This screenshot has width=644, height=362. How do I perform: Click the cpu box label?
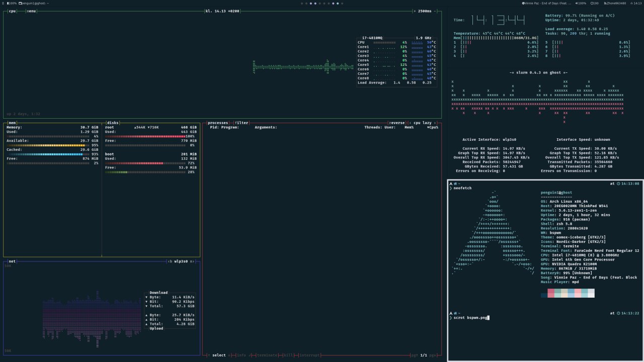click(13, 11)
